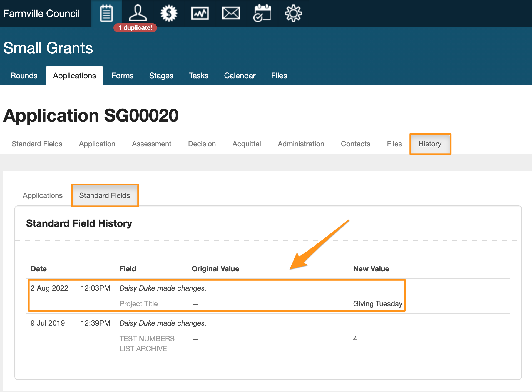Click the contacts person icon

point(138,13)
